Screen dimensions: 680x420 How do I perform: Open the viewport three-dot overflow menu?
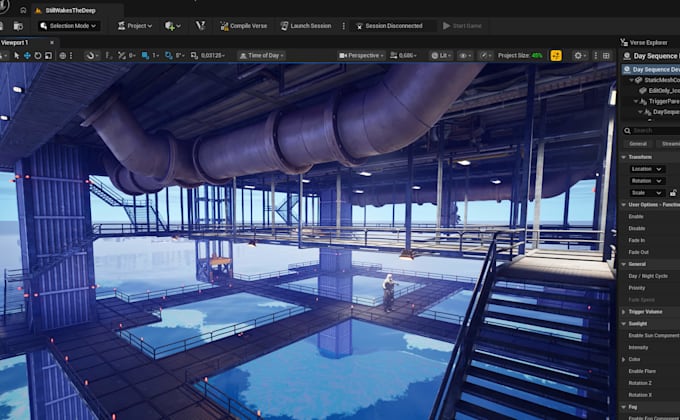pos(595,56)
